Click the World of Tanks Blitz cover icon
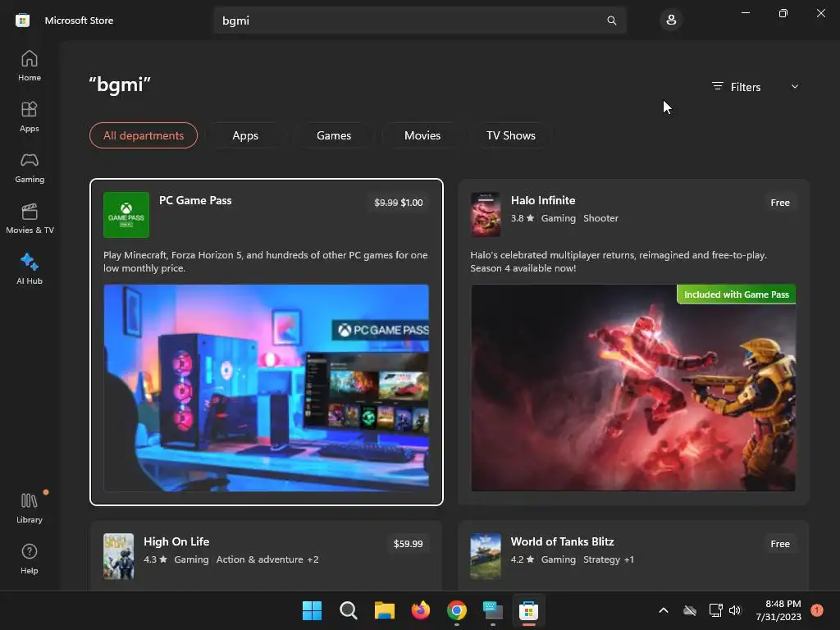Viewport: 840px width, 630px height. pos(486,556)
